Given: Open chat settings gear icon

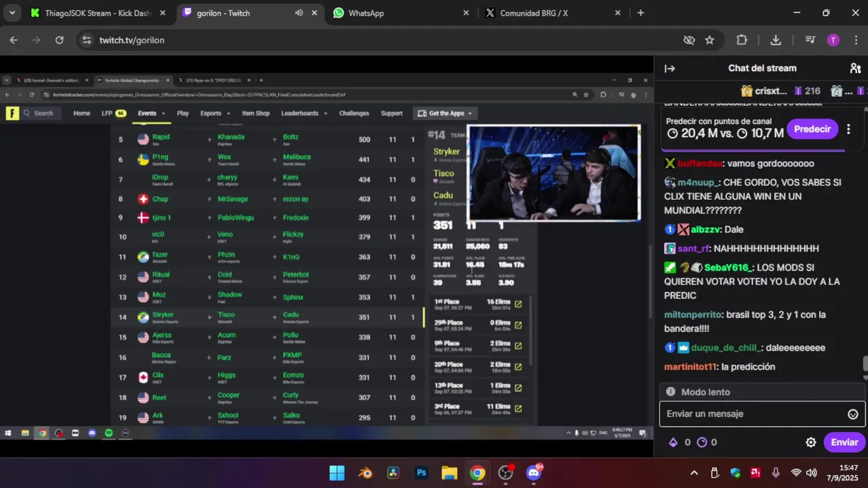Looking at the screenshot, I should (x=810, y=443).
